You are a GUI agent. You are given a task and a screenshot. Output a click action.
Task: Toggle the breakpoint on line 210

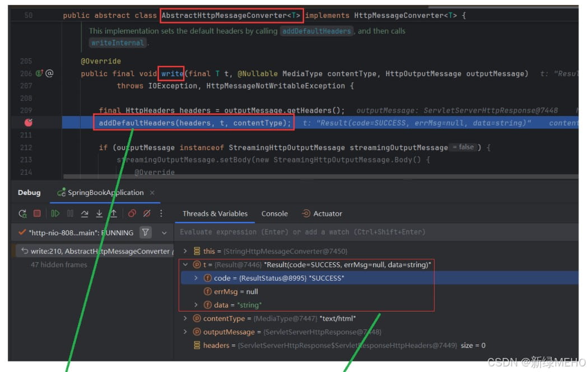tap(29, 123)
